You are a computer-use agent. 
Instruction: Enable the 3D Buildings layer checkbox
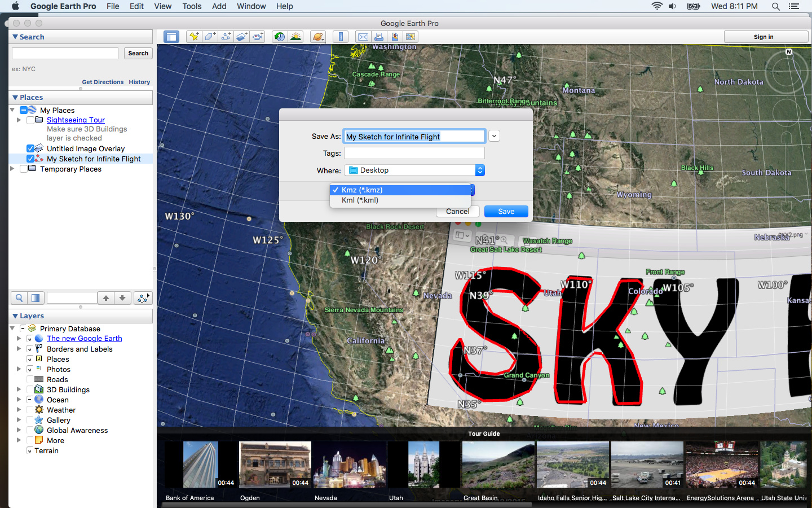tap(30, 389)
